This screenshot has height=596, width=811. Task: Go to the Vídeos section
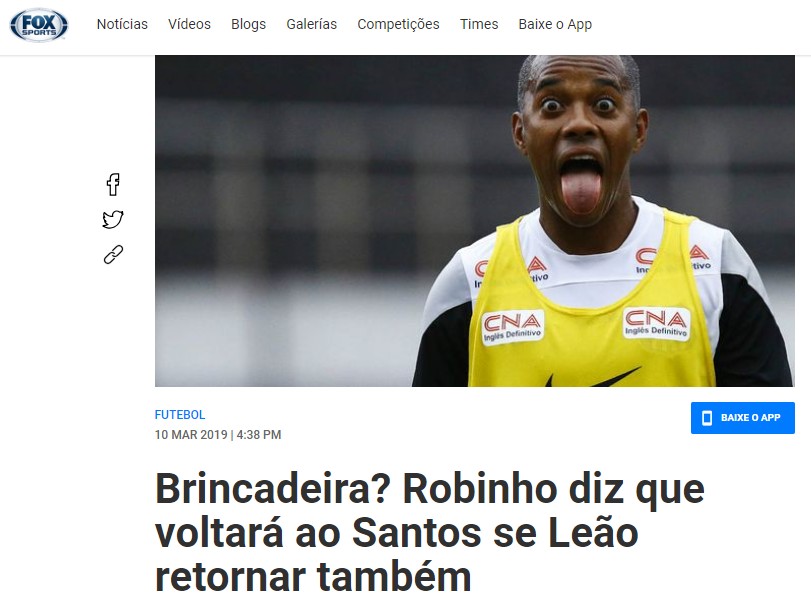189,24
